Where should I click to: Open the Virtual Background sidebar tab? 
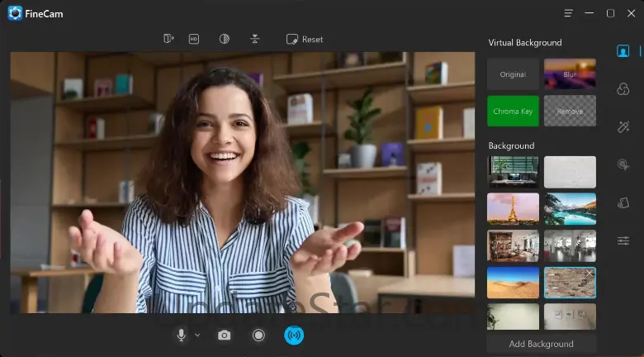click(623, 51)
